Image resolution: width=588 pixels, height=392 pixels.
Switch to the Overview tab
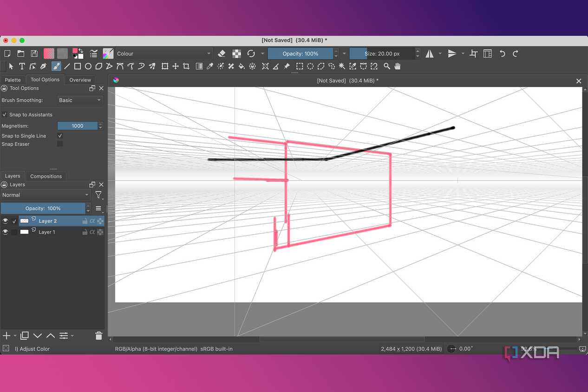(x=80, y=80)
